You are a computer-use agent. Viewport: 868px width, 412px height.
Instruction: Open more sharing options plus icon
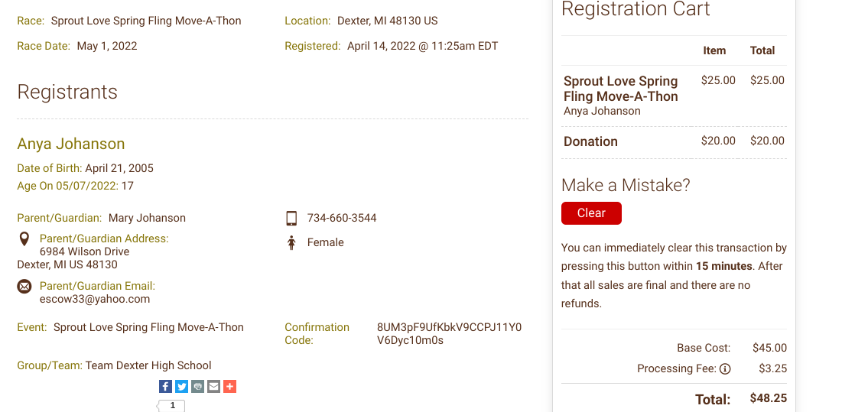tap(229, 387)
